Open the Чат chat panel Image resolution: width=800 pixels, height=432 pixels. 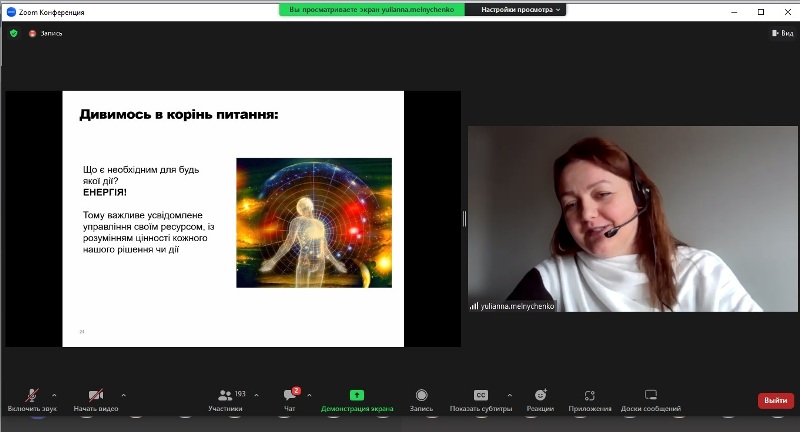[290, 396]
